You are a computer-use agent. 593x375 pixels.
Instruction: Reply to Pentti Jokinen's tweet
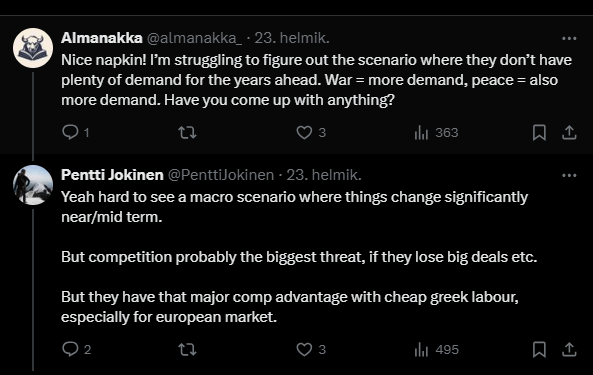pos(70,349)
